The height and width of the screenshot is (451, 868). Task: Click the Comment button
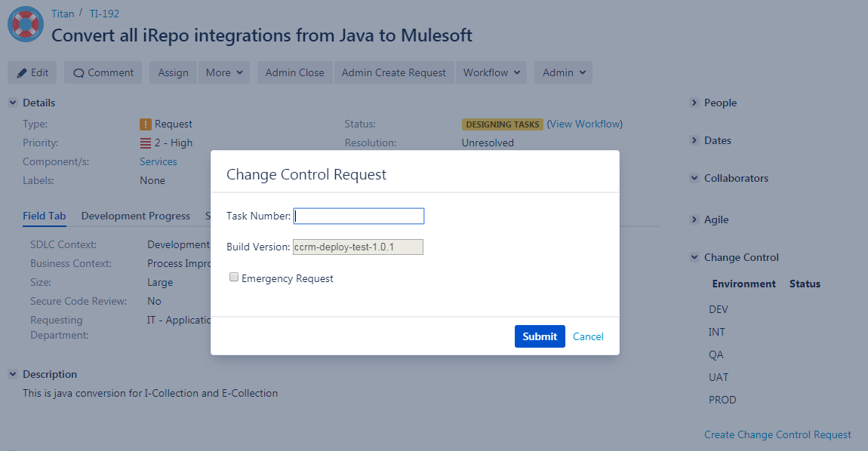pyautogui.click(x=103, y=72)
